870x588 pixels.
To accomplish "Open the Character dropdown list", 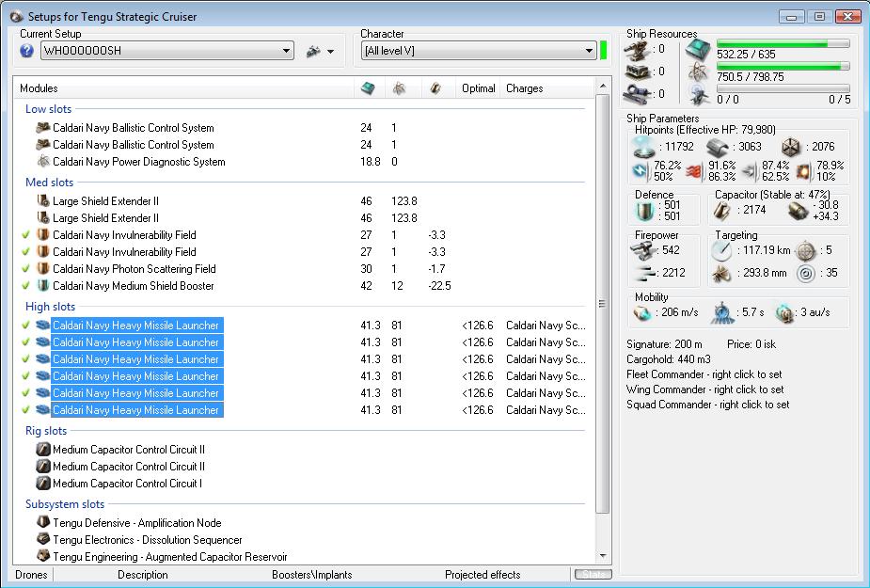I will pos(589,51).
